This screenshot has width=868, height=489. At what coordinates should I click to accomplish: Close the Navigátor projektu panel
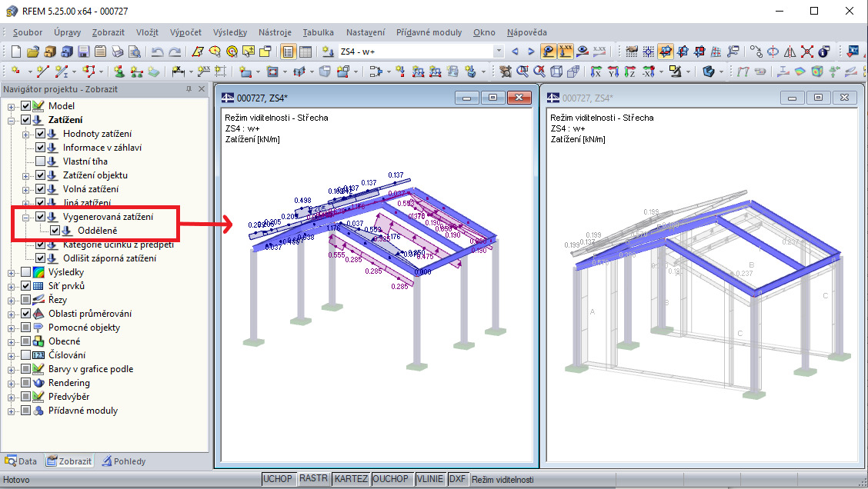click(x=202, y=89)
